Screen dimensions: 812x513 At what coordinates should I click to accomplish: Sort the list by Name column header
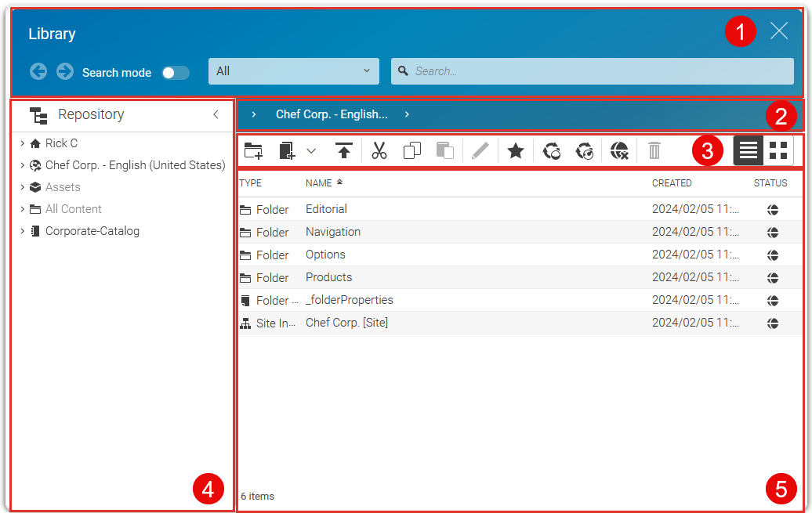319,183
